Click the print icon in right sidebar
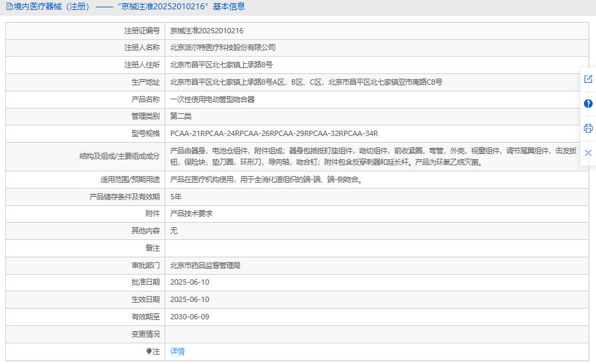 coord(588,128)
